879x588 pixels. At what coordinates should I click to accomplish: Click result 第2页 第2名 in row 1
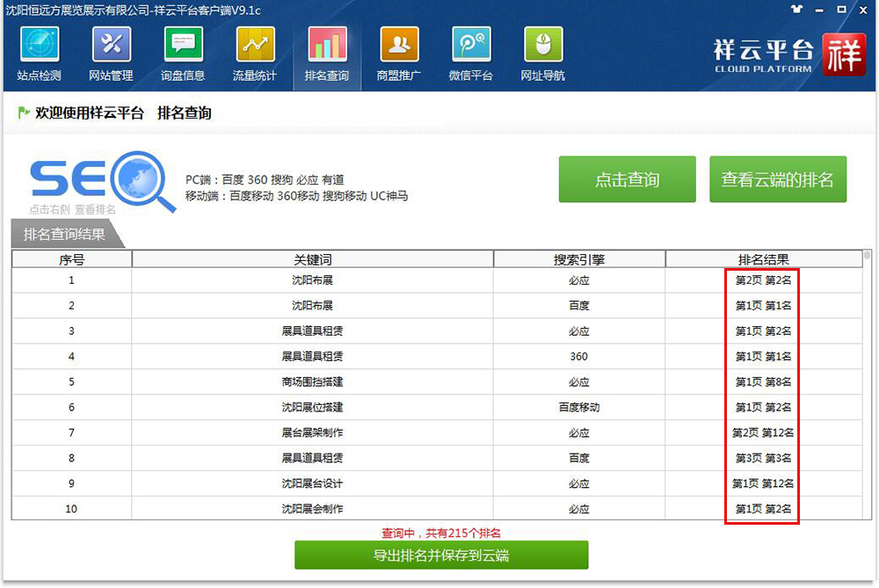764,280
